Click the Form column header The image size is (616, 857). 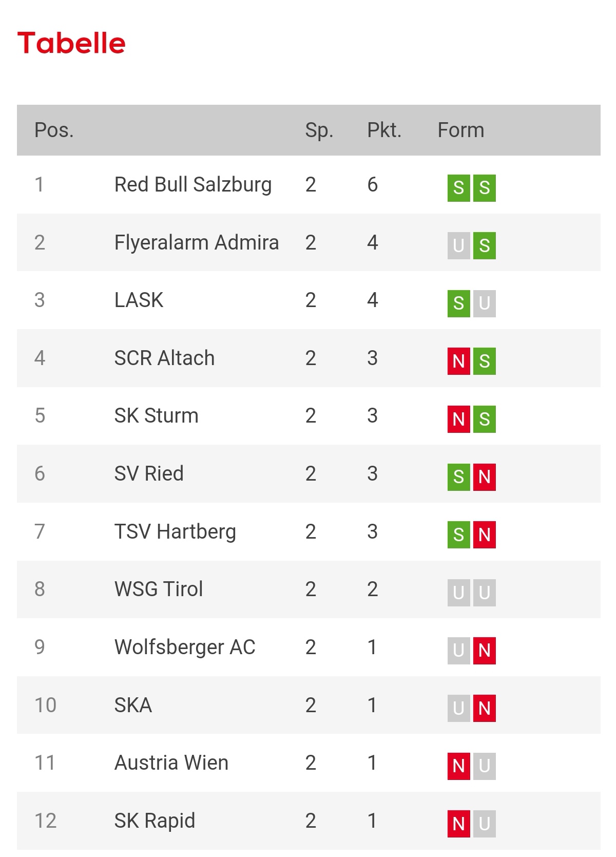pyautogui.click(x=461, y=130)
